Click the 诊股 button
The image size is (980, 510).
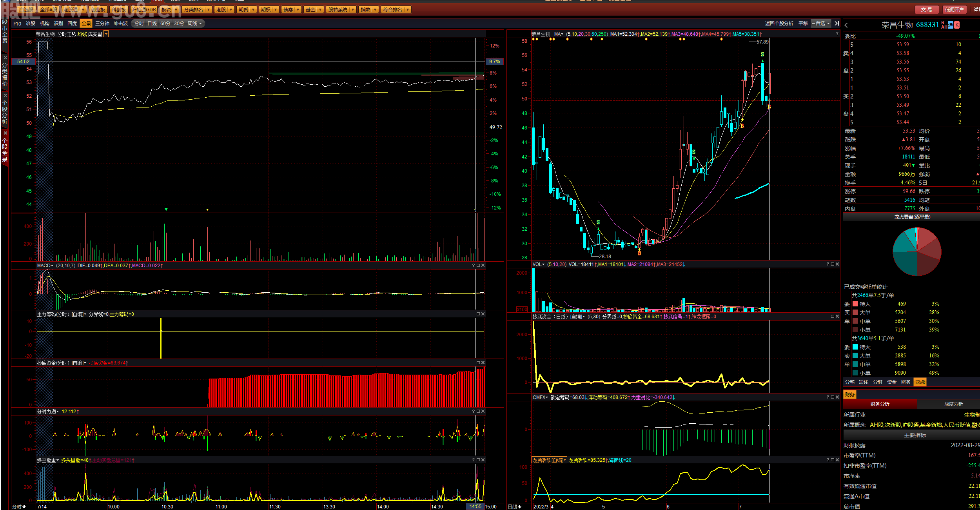pos(31,24)
